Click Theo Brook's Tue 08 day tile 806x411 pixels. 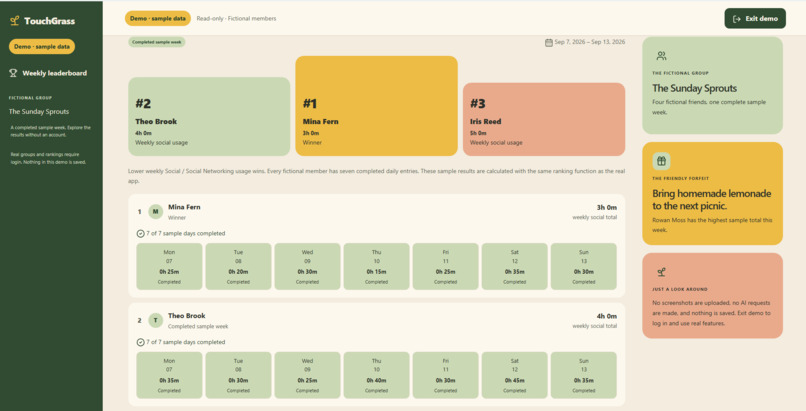[x=239, y=375]
